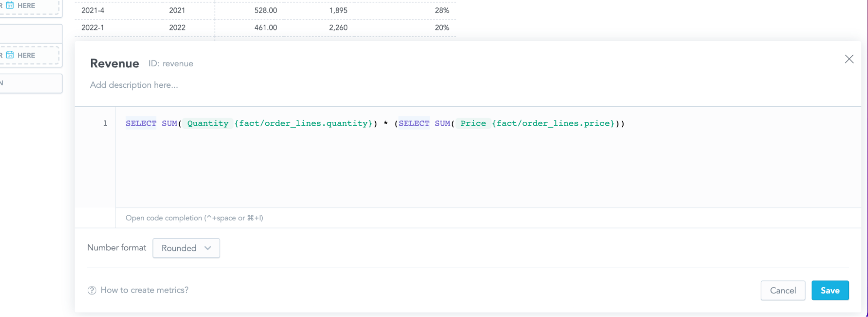Select the Price token in the query
Viewport: 868px width, 317px height.
tap(473, 123)
